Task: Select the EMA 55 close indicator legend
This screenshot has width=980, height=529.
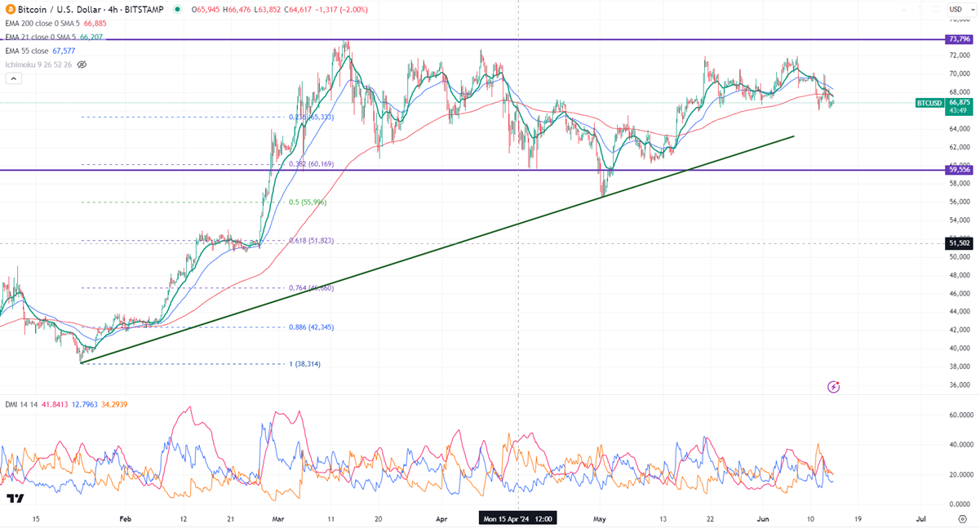Action: click(27, 51)
